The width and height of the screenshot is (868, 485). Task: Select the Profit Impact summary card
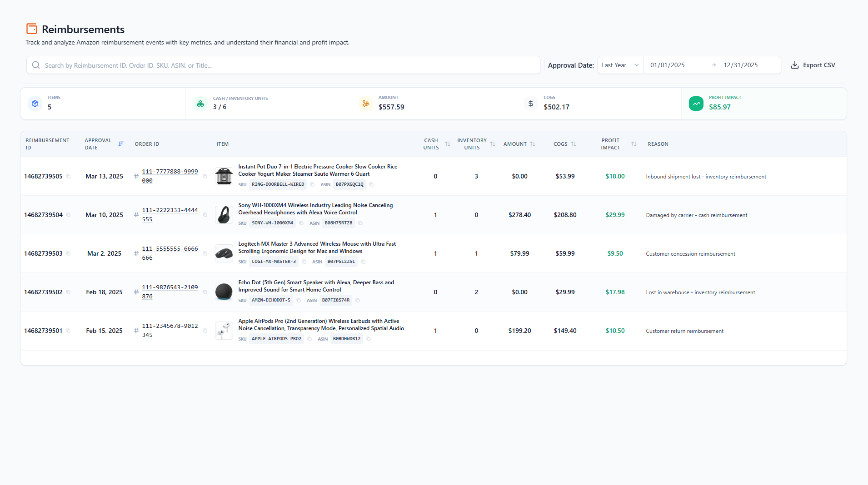click(763, 104)
